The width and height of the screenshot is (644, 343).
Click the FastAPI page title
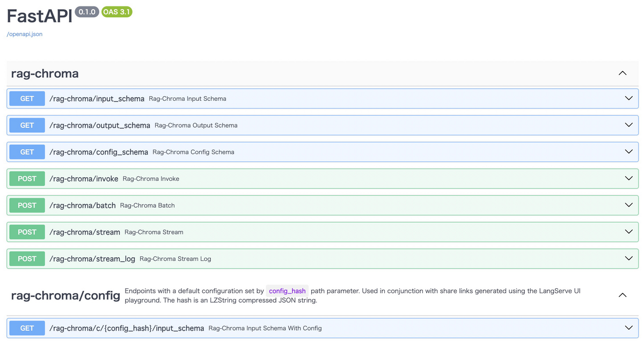[x=39, y=16]
